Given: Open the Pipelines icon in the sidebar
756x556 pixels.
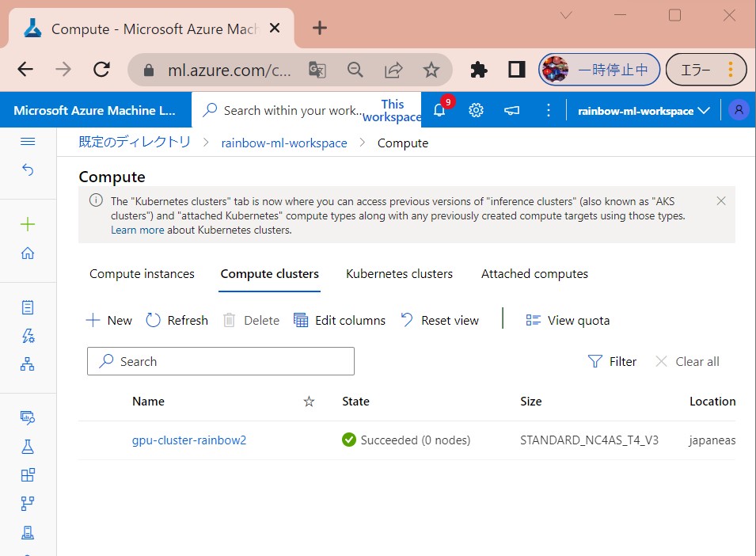Looking at the screenshot, I should click(x=28, y=504).
